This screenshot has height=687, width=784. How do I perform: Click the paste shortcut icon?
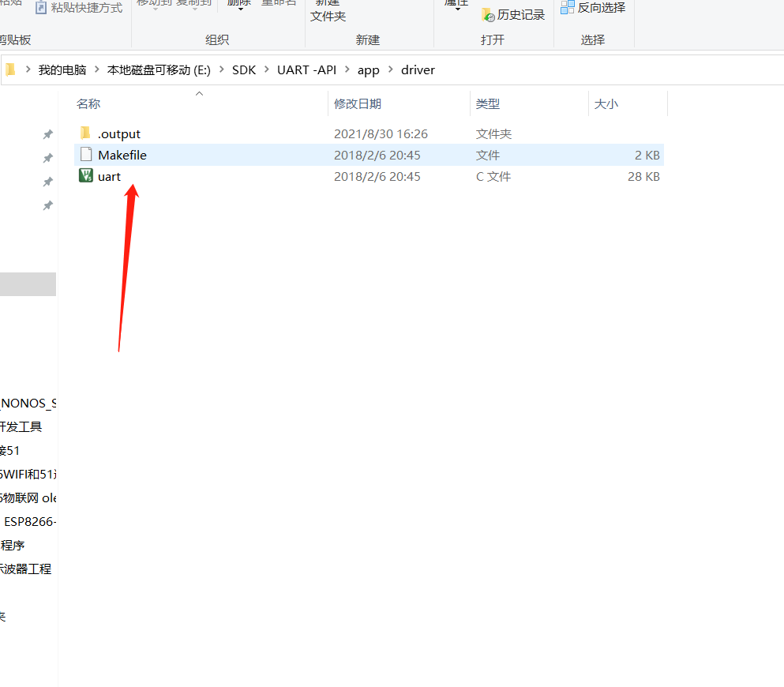coord(41,7)
